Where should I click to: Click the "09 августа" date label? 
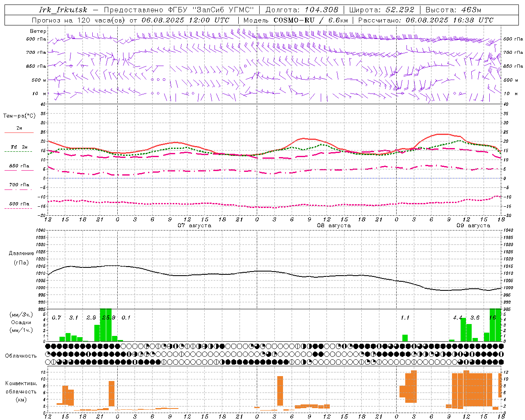click(x=473, y=226)
